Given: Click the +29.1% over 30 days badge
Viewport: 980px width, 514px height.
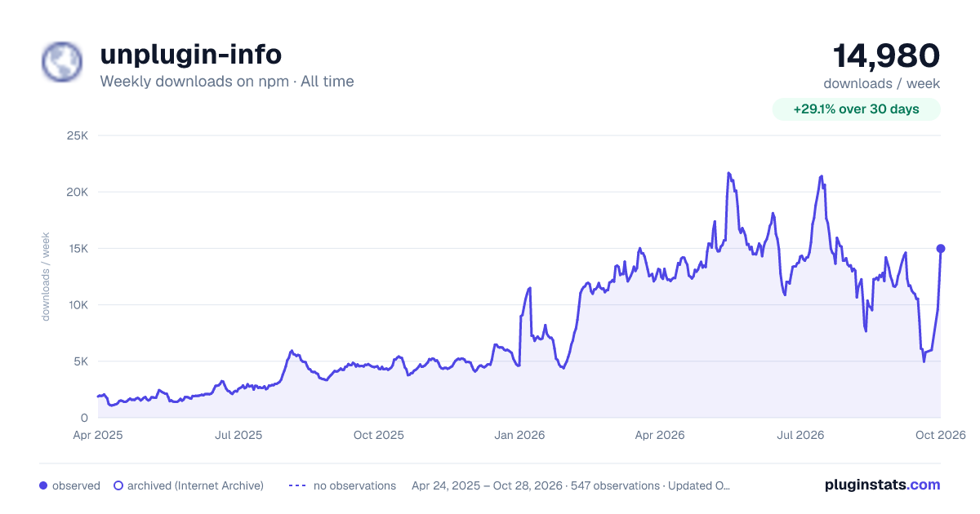Looking at the screenshot, I should 857,109.
